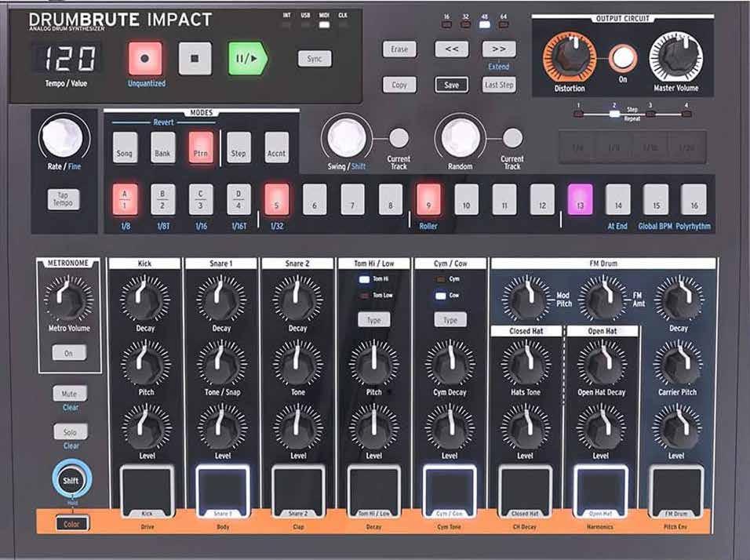Click the Snare 2 drum pad

point(298,491)
